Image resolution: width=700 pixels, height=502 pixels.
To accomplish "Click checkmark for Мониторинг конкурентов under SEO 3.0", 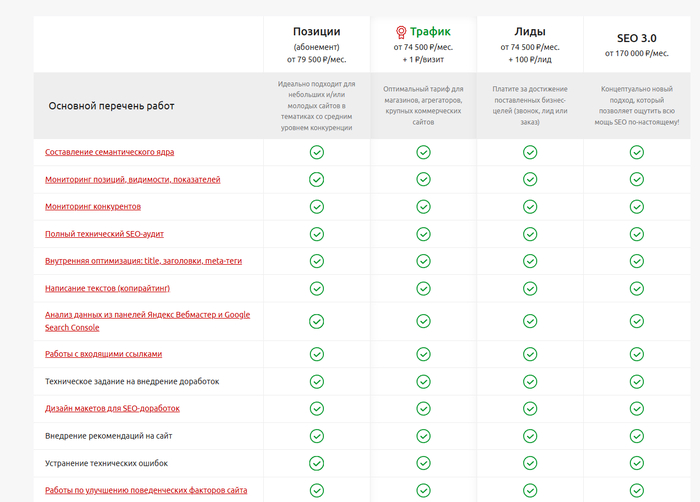I will point(636,206).
